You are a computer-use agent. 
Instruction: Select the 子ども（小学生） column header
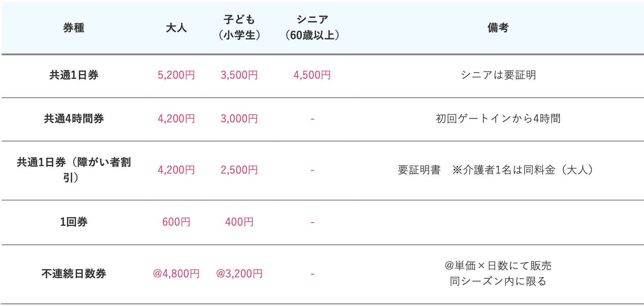[x=239, y=27]
